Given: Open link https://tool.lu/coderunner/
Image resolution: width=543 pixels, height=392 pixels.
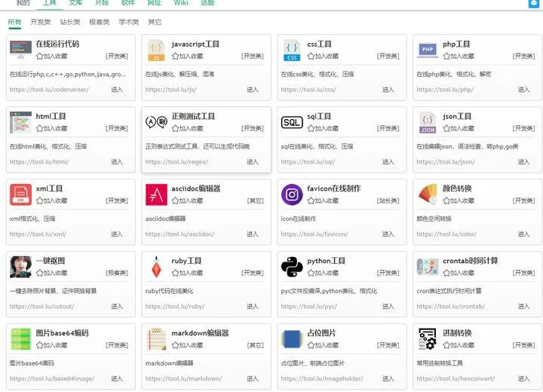Looking at the screenshot, I should [49, 90].
